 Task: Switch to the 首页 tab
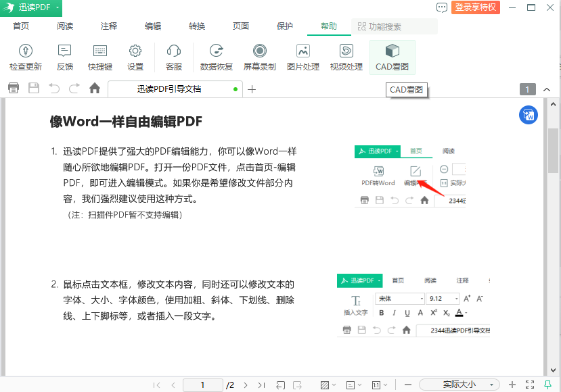(21, 26)
